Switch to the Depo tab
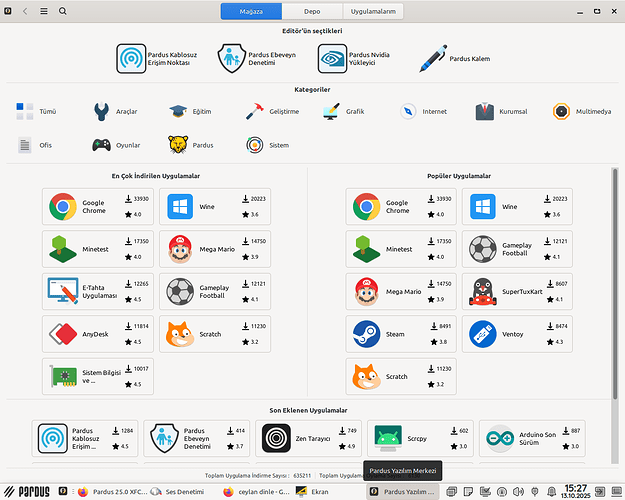Viewport: 625px width, 500px height. pos(313,11)
